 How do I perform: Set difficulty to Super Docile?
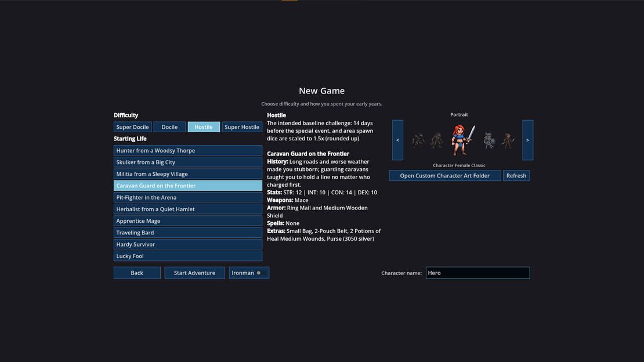coord(132,127)
